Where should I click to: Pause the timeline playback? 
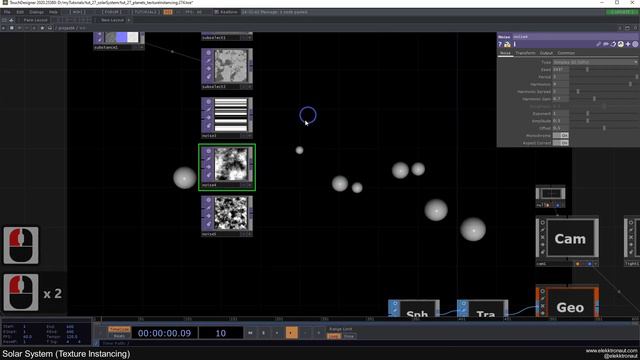[264, 333]
